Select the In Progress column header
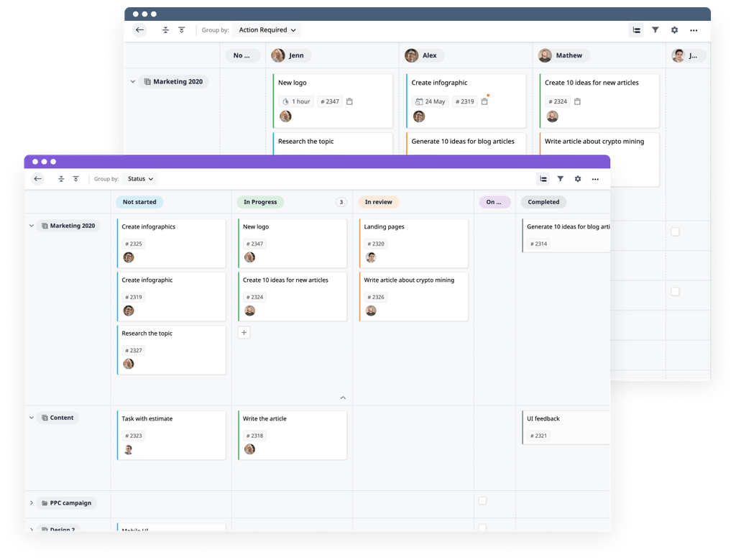This screenshot has width=736, height=560. pyautogui.click(x=260, y=202)
